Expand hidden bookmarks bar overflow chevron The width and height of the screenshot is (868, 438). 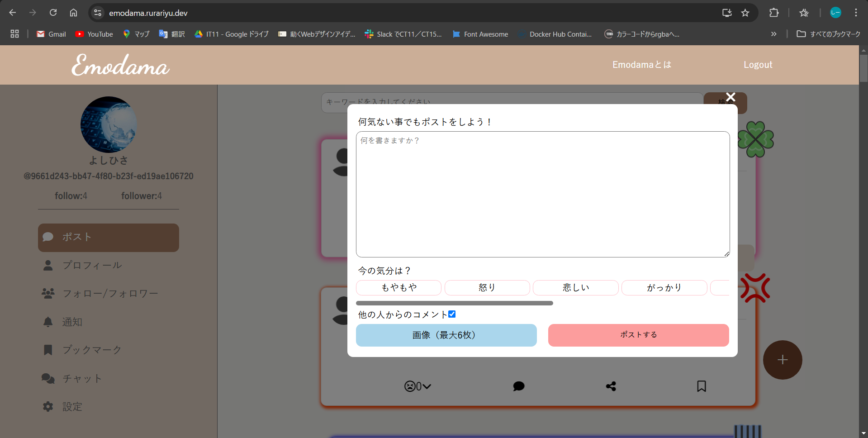pos(773,34)
